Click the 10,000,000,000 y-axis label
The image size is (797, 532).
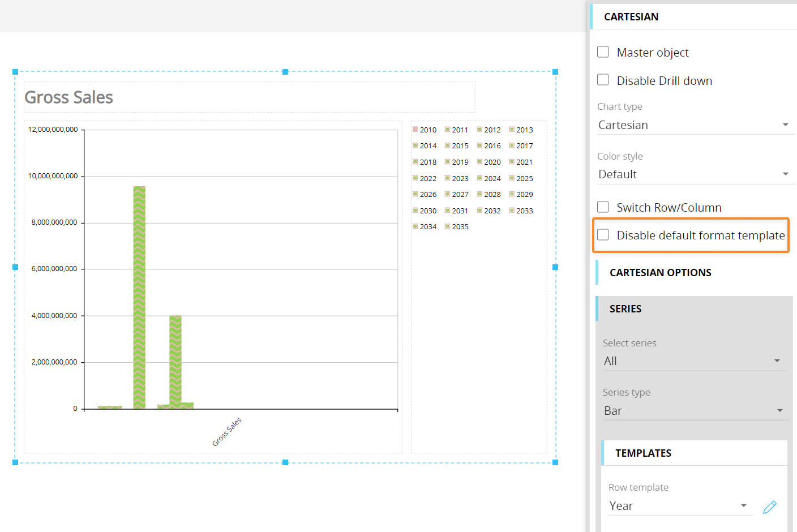53,176
